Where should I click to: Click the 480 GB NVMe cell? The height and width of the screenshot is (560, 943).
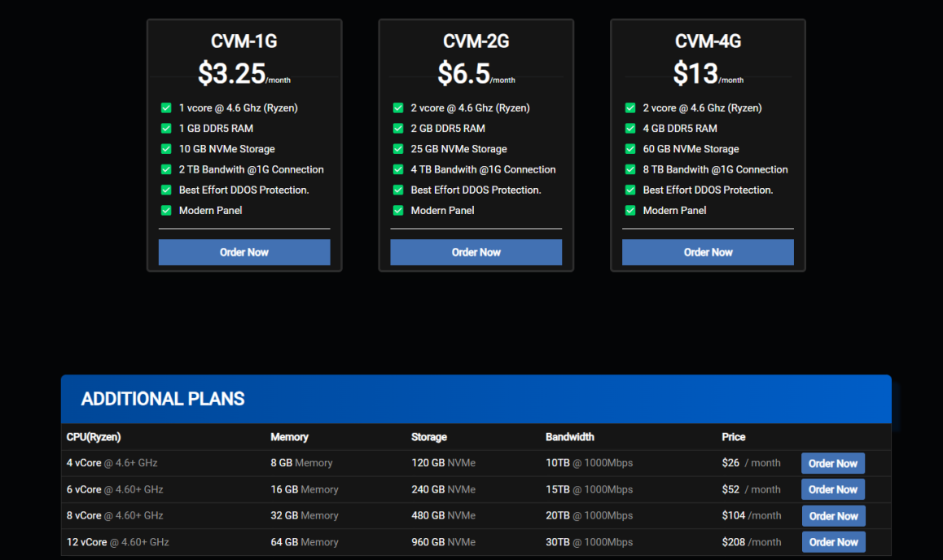coord(443,515)
